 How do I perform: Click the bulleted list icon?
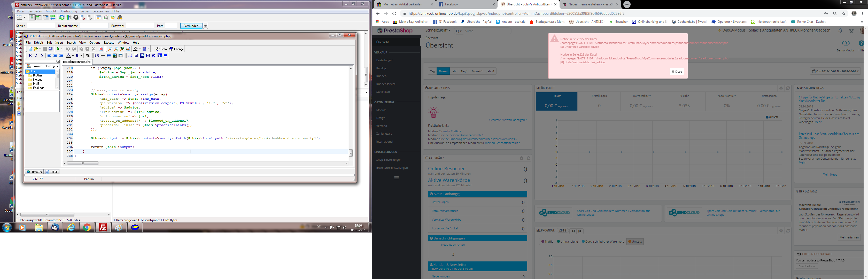[x=109, y=56]
